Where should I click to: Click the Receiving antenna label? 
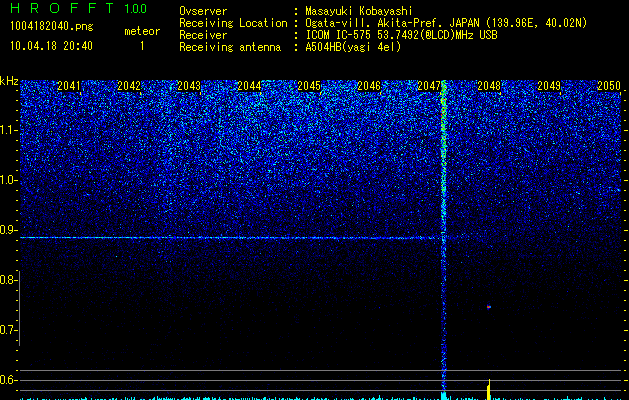point(230,47)
